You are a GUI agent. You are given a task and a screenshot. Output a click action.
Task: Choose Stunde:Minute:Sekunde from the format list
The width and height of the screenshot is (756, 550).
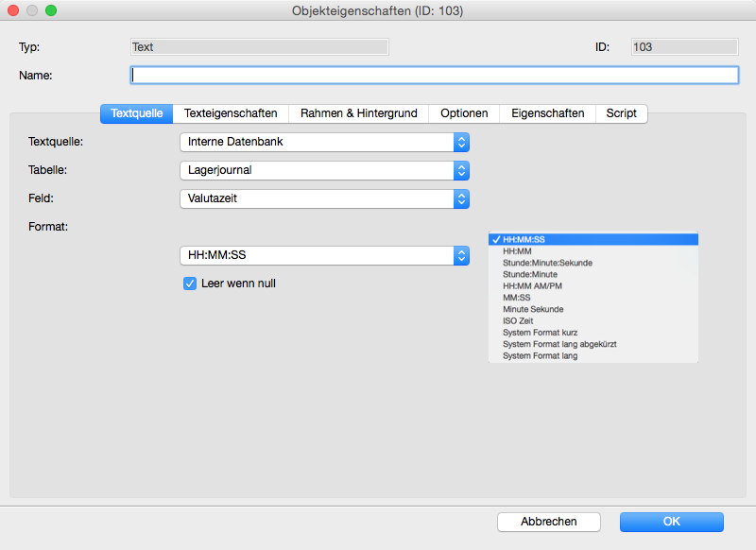[x=547, y=263]
